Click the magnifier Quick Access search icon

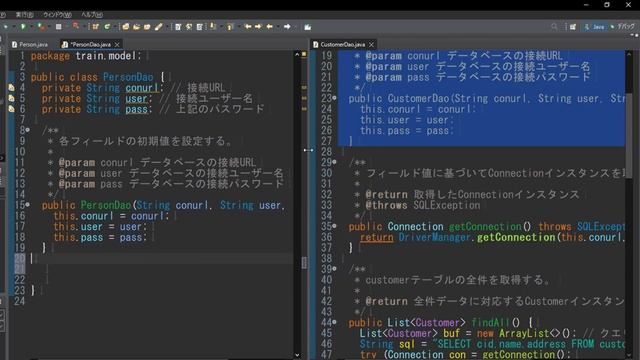coord(554,27)
